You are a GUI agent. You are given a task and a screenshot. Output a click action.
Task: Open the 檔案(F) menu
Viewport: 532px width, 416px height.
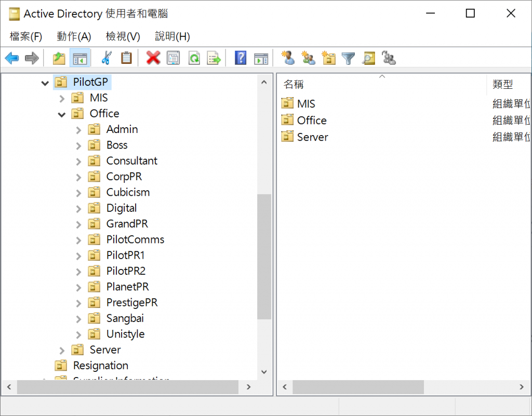pyautogui.click(x=26, y=36)
